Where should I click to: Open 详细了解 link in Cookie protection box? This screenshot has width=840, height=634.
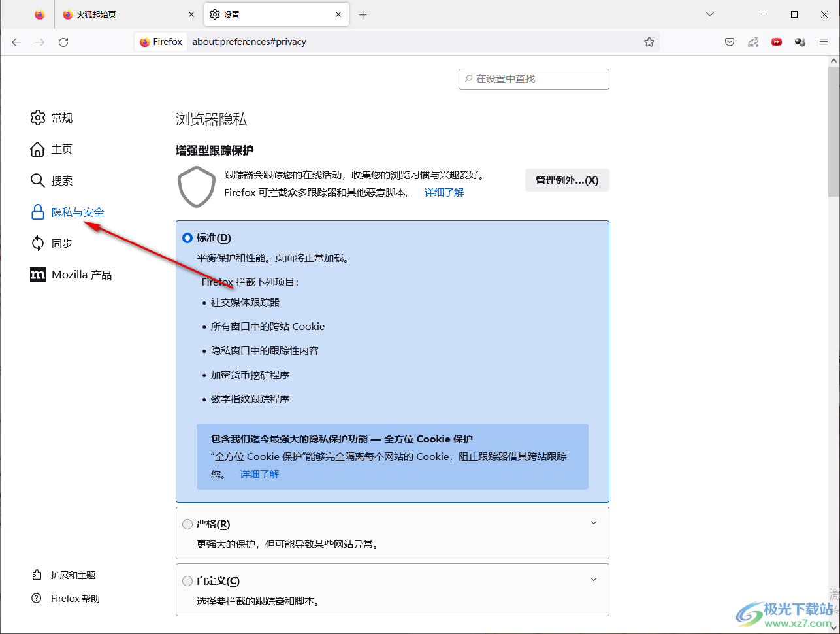point(259,475)
